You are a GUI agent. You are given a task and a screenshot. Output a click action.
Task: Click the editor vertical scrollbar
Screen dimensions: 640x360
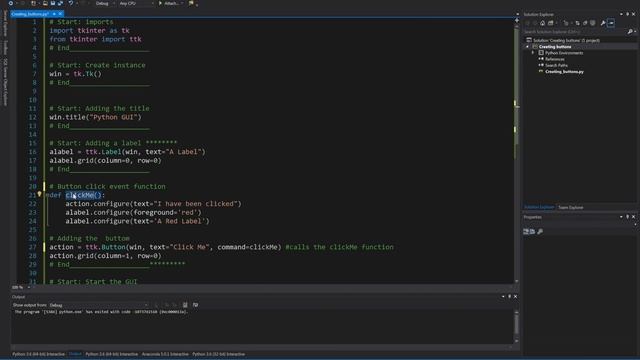[516, 151]
